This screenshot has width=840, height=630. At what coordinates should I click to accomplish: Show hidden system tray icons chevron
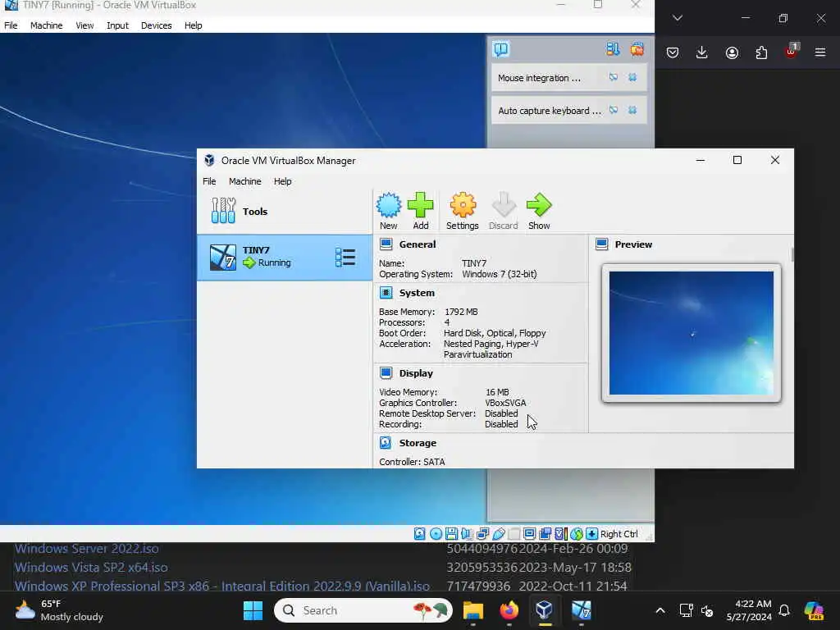(x=660, y=610)
